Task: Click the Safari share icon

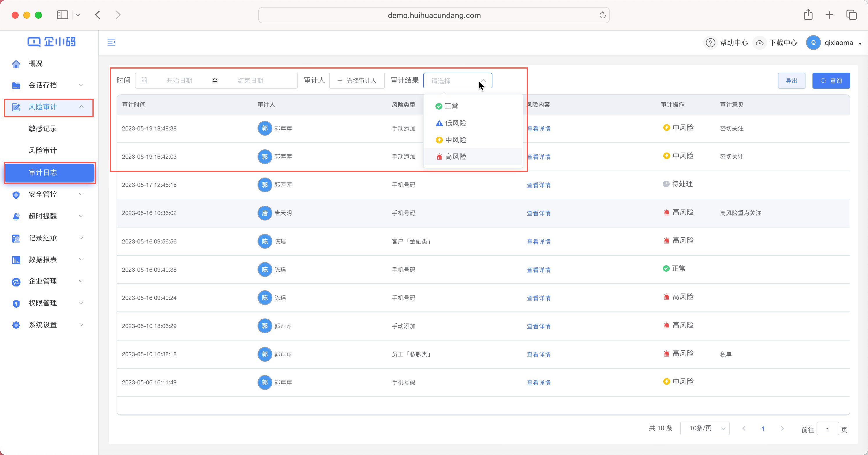Action: tap(808, 15)
